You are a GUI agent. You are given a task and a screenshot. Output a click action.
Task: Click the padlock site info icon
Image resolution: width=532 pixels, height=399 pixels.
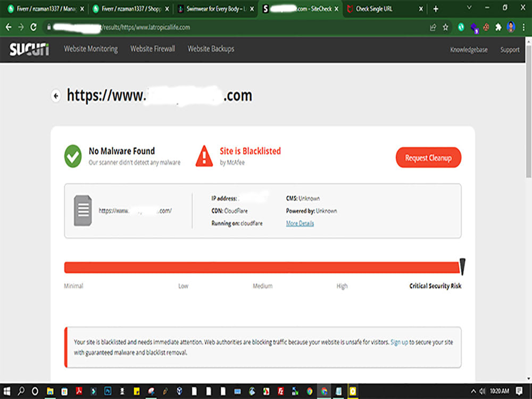49,27
